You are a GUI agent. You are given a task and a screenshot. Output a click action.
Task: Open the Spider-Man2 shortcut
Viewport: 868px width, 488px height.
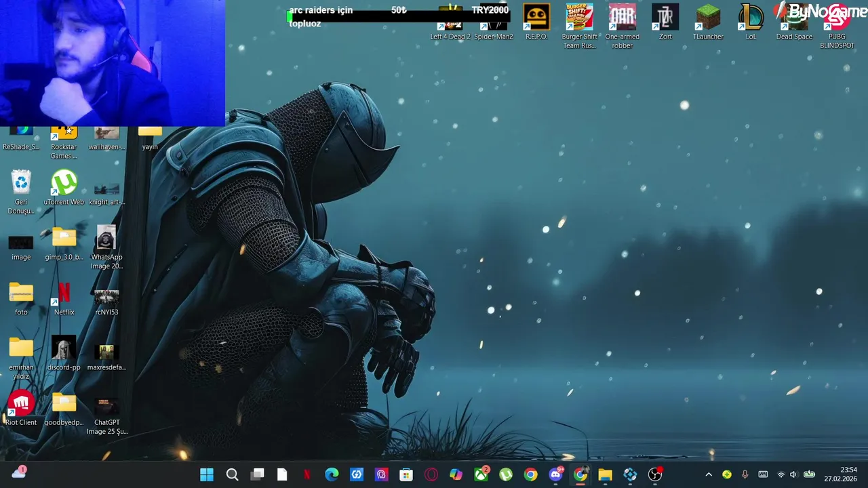[494, 22]
